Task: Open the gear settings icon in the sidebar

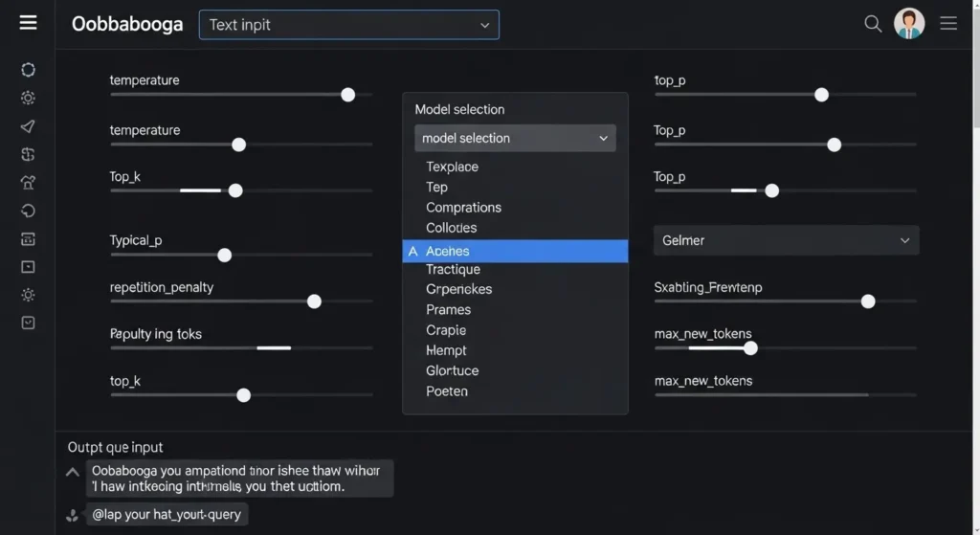Action: [28, 98]
